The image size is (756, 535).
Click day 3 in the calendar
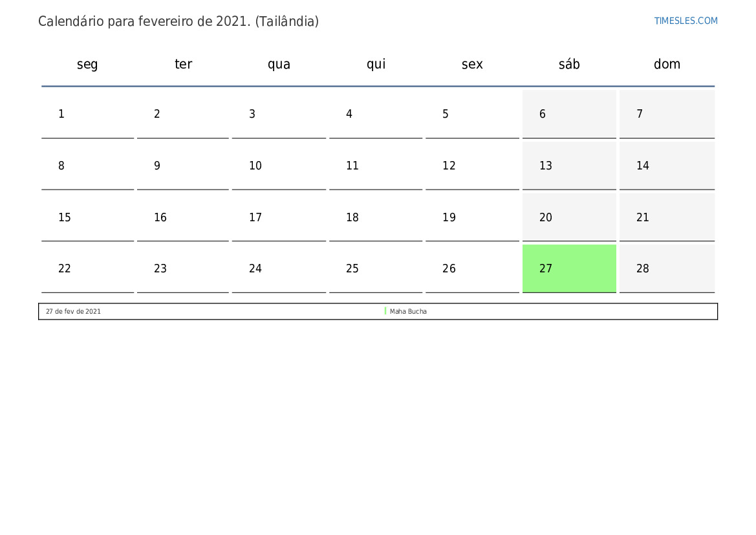click(279, 114)
